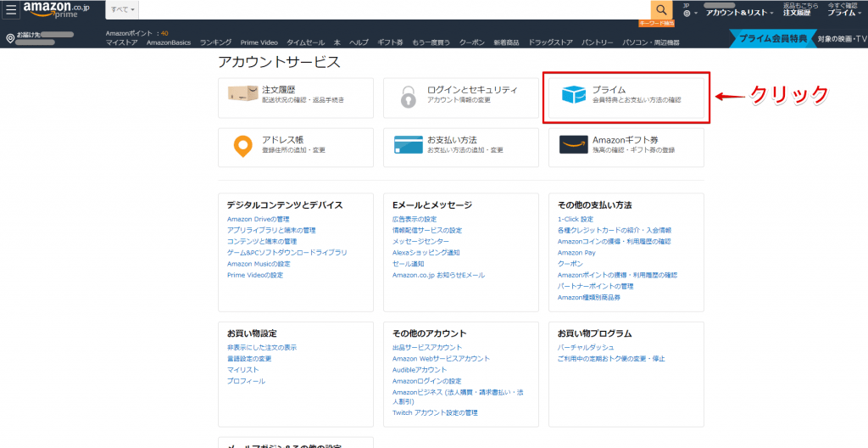Open コンテンツと端末の管理 link
Image resolution: width=868 pixels, height=448 pixels.
pyautogui.click(x=262, y=241)
